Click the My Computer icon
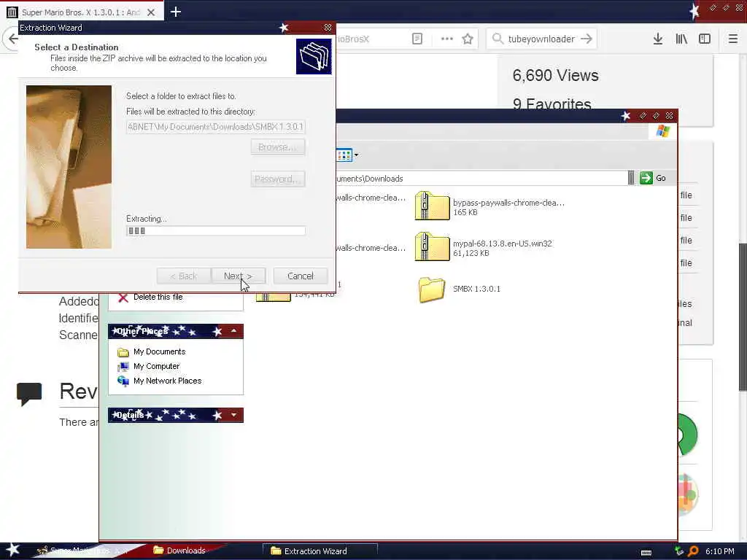The image size is (747, 560). 123,366
